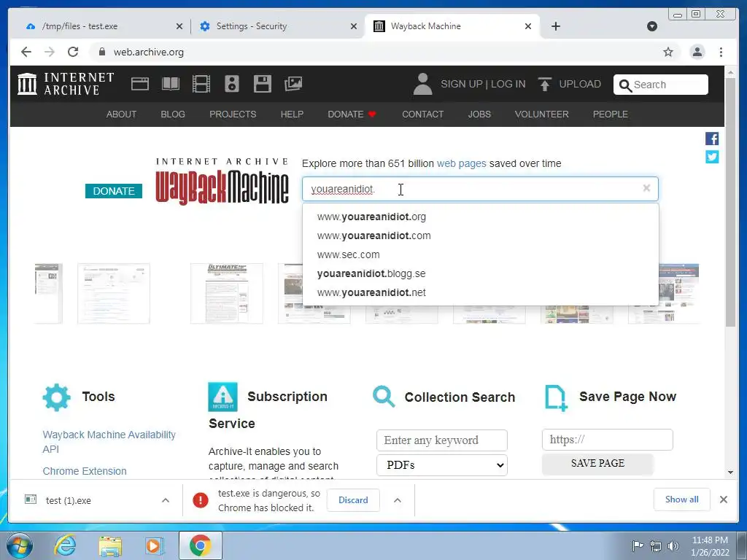Click the Upload arrow icon

point(544,84)
